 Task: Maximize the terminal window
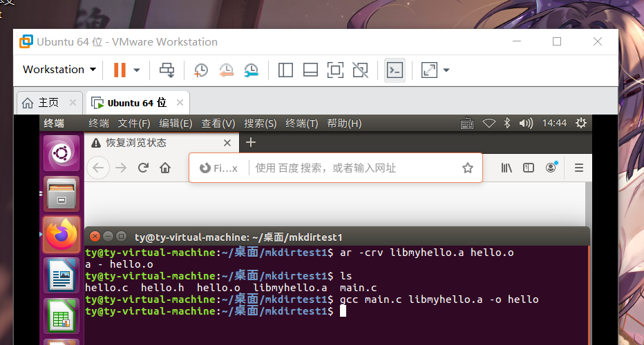121,236
